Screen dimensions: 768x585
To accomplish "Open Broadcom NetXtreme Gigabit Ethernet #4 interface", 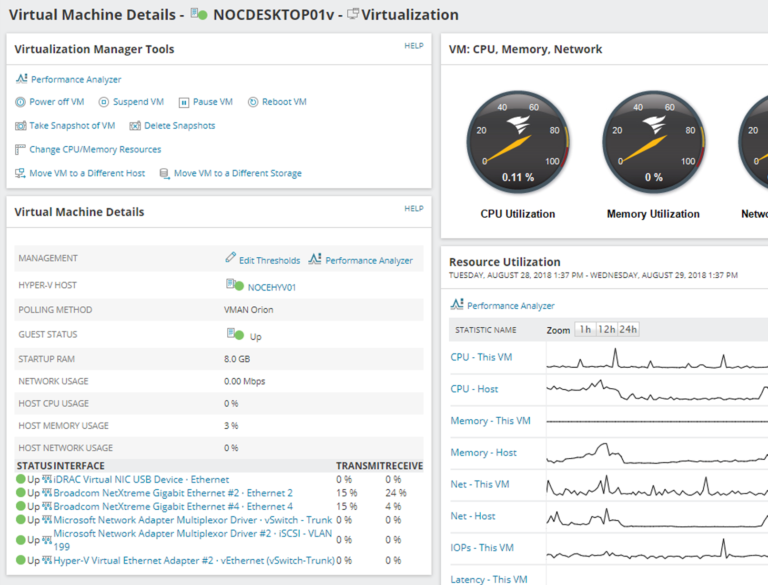I will pos(173,507).
